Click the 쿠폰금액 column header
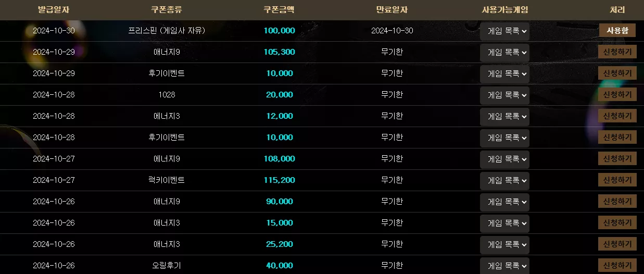This screenshot has height=274, width=644. [279, 10]
